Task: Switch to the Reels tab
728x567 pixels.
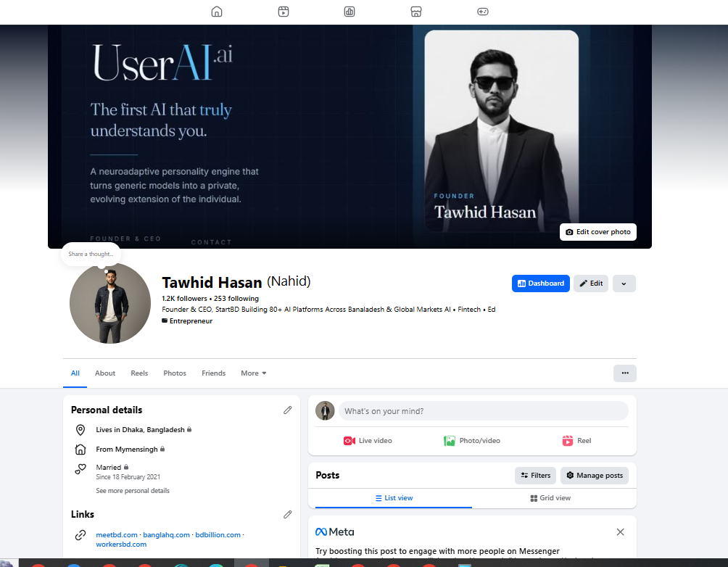Action: click(139, 373)
